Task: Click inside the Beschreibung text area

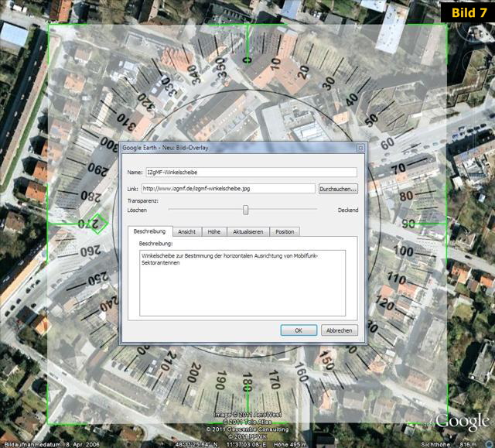Action: click(242, 283)
